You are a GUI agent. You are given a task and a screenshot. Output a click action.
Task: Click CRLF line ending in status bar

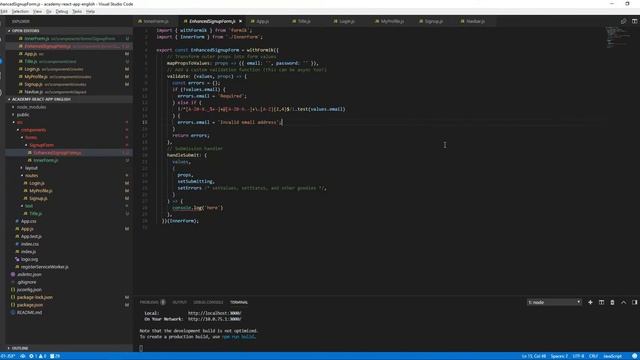click(593, 356)
